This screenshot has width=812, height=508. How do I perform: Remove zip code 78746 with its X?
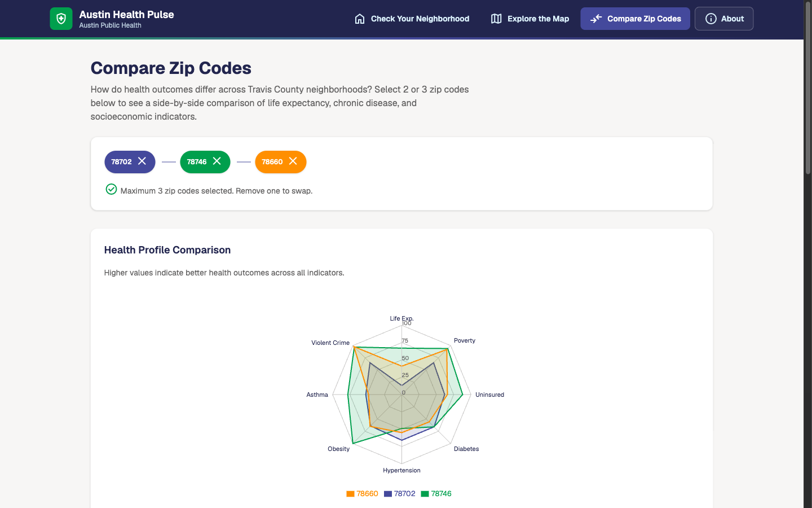tap(217, 161)
